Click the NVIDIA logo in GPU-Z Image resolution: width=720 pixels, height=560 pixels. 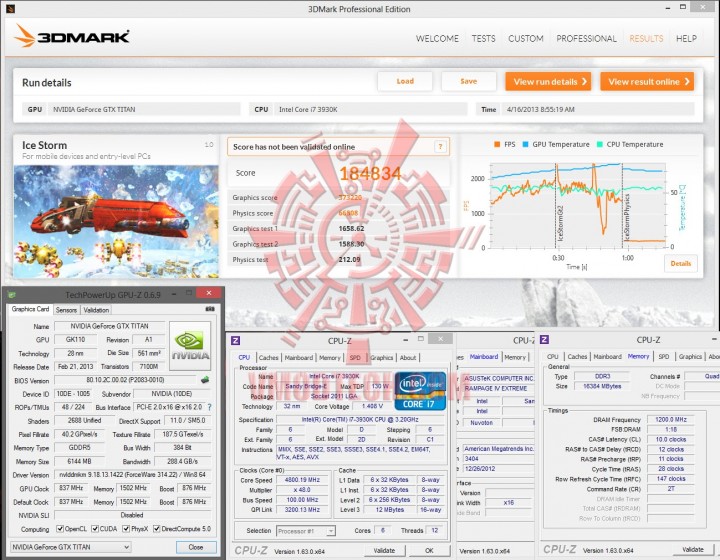pyautogui.click(x=190, y=346)
